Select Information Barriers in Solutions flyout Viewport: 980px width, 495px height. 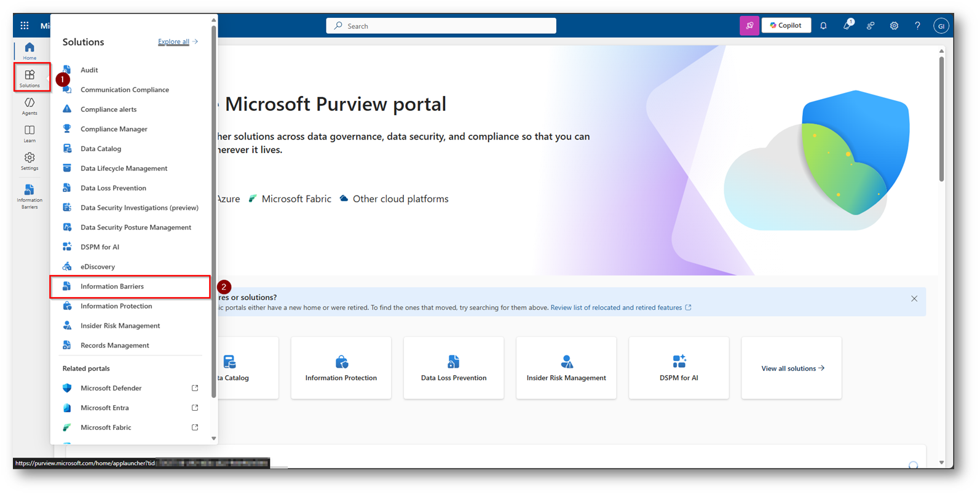130,287
